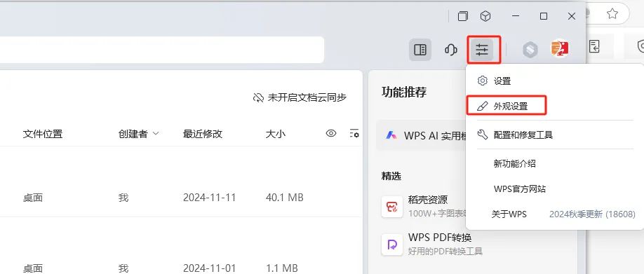The image size is (644, 274).
Task: Toggle the sidebar layout panel icon
Action: pos(420,50)
